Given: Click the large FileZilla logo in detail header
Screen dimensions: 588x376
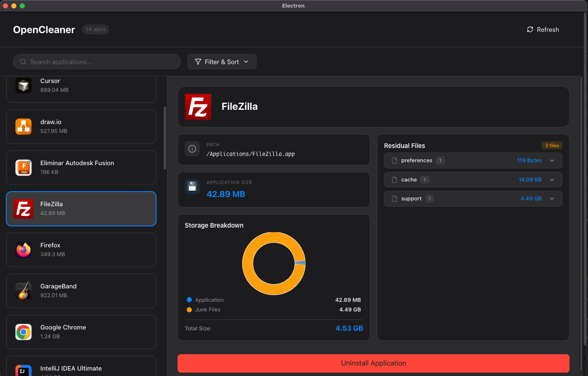Looking at the screenshot, I should (198, 107).
